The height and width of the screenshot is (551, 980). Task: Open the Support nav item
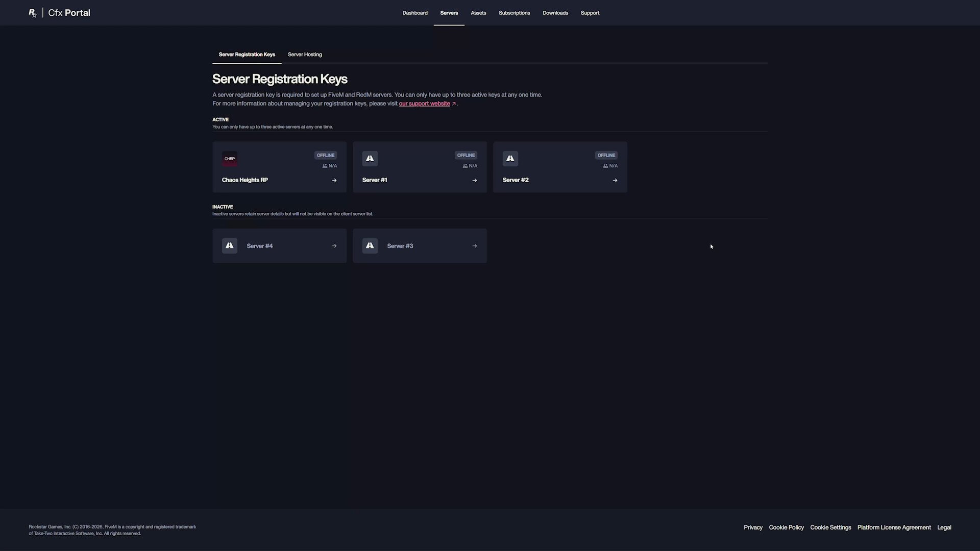pyautogui.click(x=590, y=13)
